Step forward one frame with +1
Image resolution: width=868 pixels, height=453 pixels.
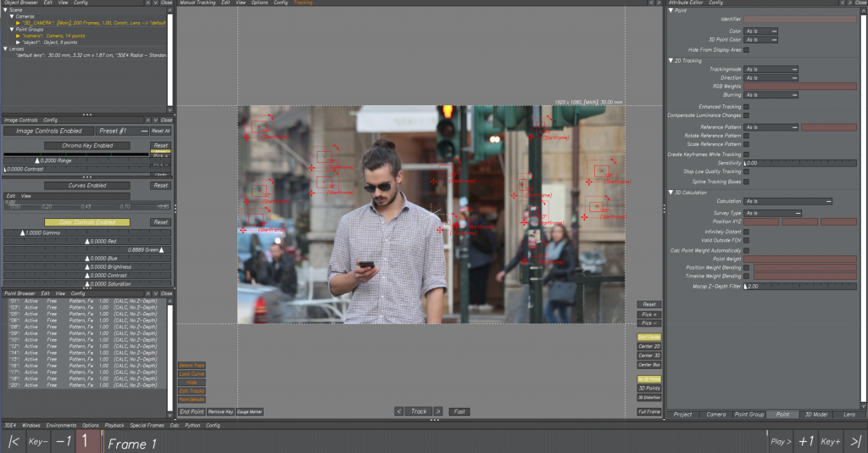[806, 442]
